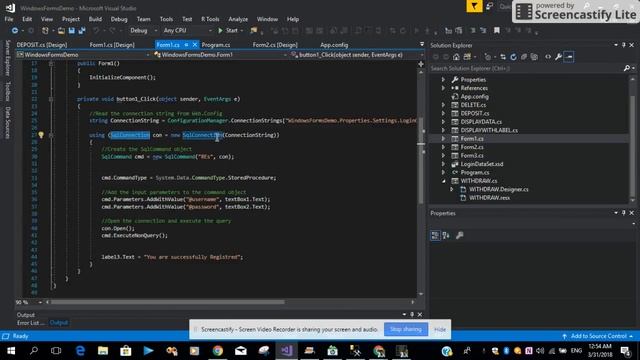This screenshot has width=640, height=360.
Task: Click the Save All toolbar icon
Action: click(x=82, y=31)
